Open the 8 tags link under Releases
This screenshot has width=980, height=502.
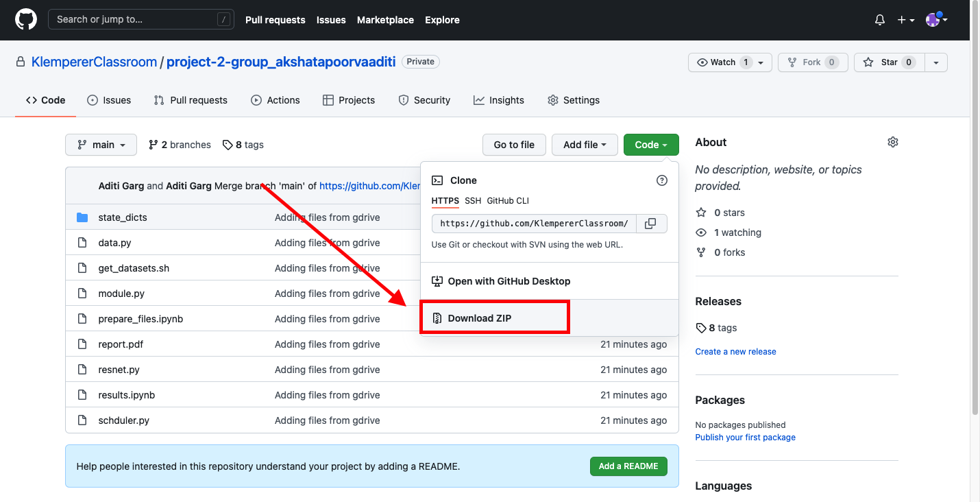coord(716,328)
